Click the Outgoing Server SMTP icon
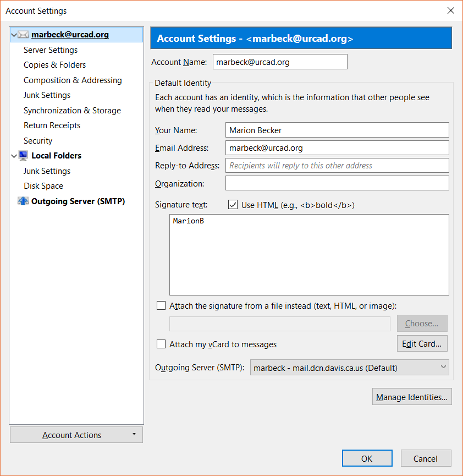The height and width of the screenshot is (476, 463). click(x=23, y=201)
